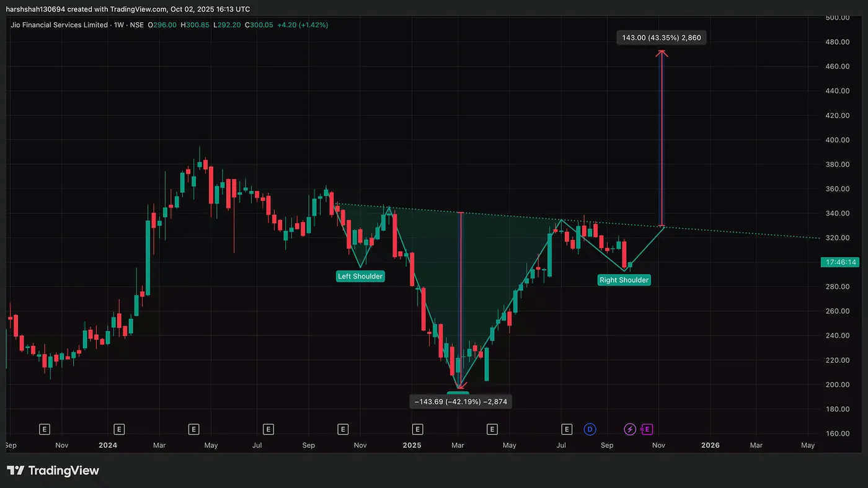Click the 400.00 price axis label
The width and height of the screenshot is (868, 488).
coord(837,140)
